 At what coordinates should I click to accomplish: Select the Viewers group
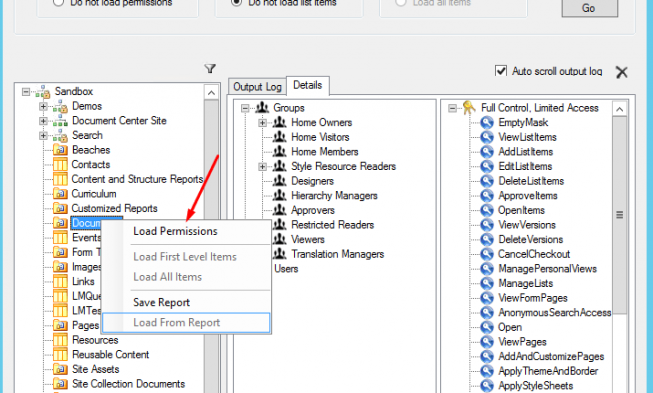[x=308, y=239]
